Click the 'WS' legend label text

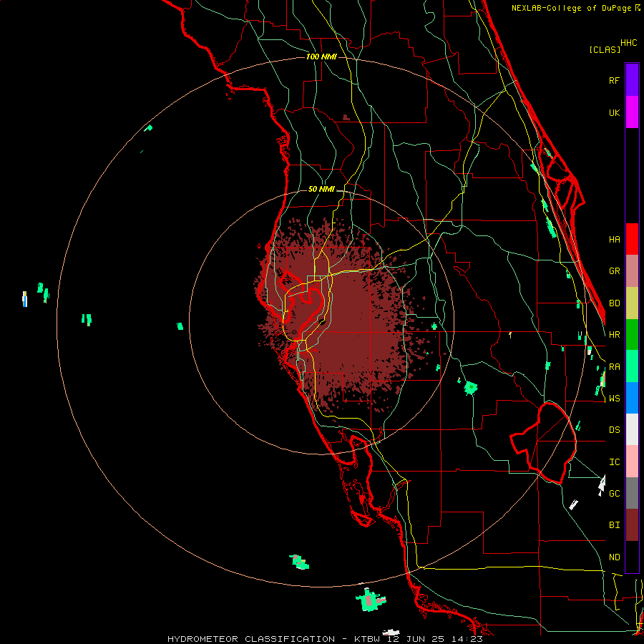pyautogui.click(x=614, y=399)
